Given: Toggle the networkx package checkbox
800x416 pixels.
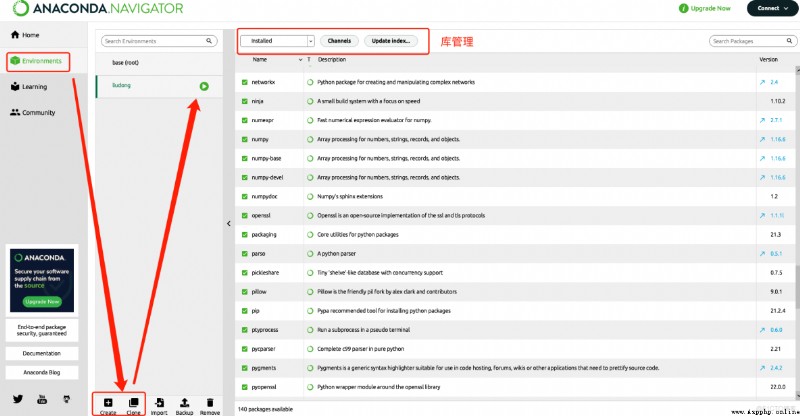Looking at the screenshot, I should coord(245,82).
